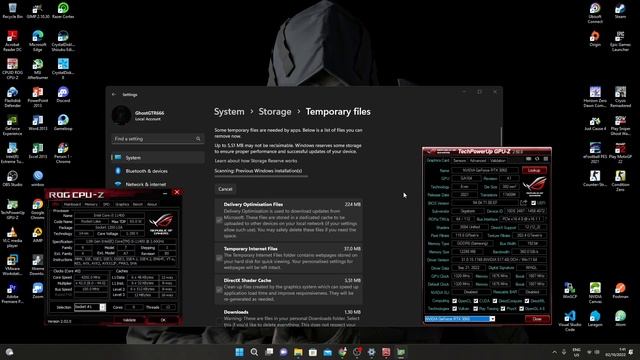640x360 pixels.
Task: Open Epic Games Launcher desktop icon
Action: (x=620, y=41)
